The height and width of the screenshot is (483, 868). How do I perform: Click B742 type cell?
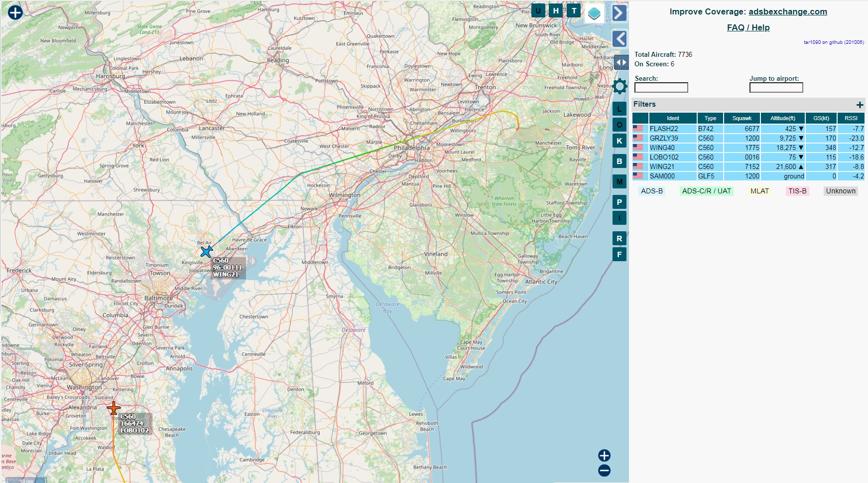click(x=710, y=129)
